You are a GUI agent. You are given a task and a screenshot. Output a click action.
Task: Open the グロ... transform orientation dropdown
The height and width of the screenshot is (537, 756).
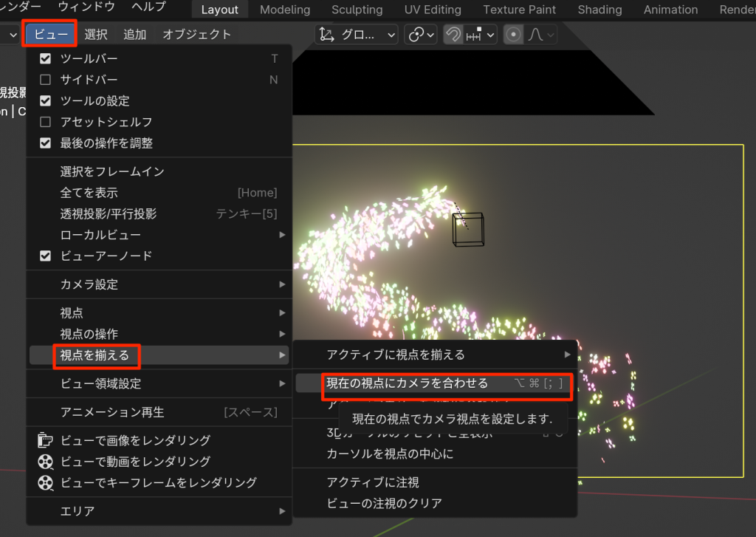tap(357, 35)
